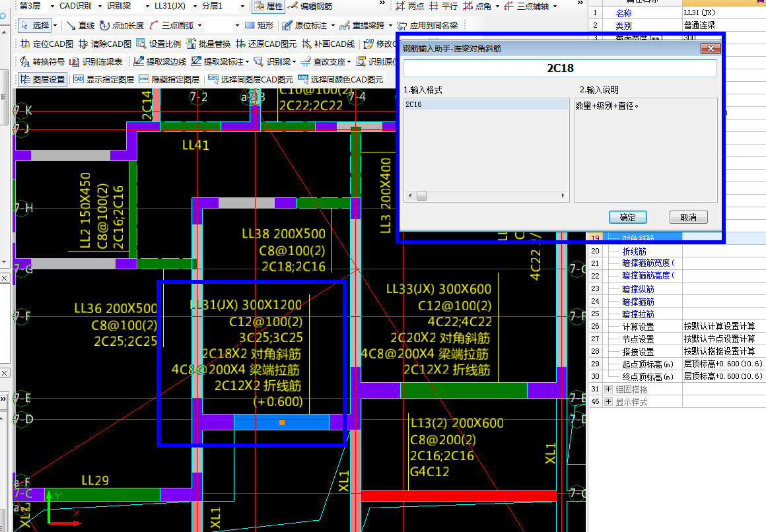Toggle the 图层设置 layer settings button
The height and width of the screenshot is (532, 766).
(42, 79)
